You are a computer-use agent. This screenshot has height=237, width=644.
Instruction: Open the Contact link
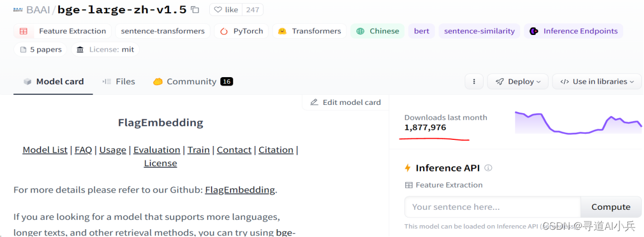point(234,150)
